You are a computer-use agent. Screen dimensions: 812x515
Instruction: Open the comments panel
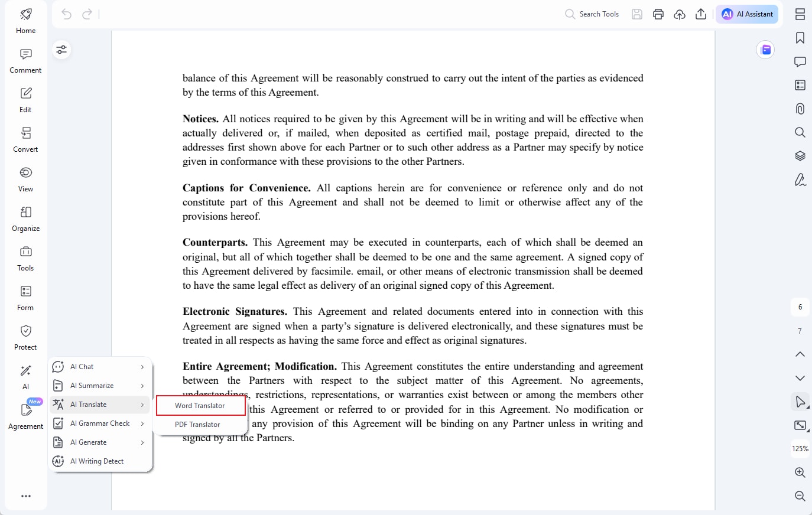coord(800,61)
